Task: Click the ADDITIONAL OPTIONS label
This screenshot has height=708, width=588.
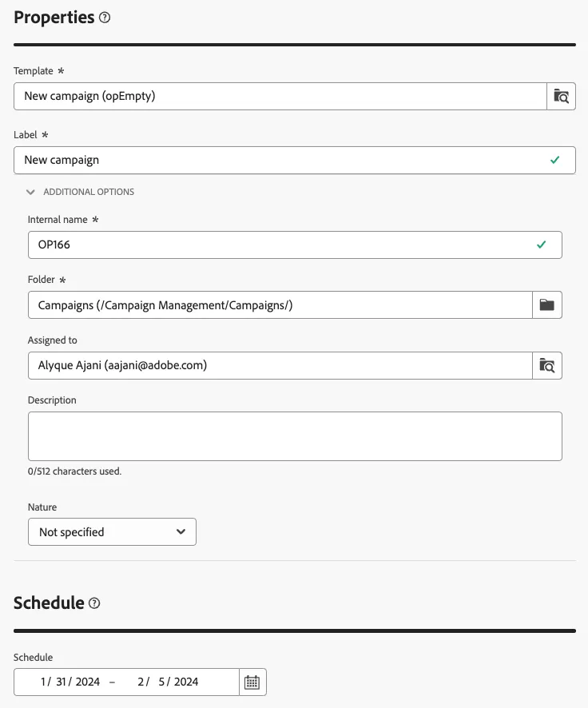Action: pos(89,192)
